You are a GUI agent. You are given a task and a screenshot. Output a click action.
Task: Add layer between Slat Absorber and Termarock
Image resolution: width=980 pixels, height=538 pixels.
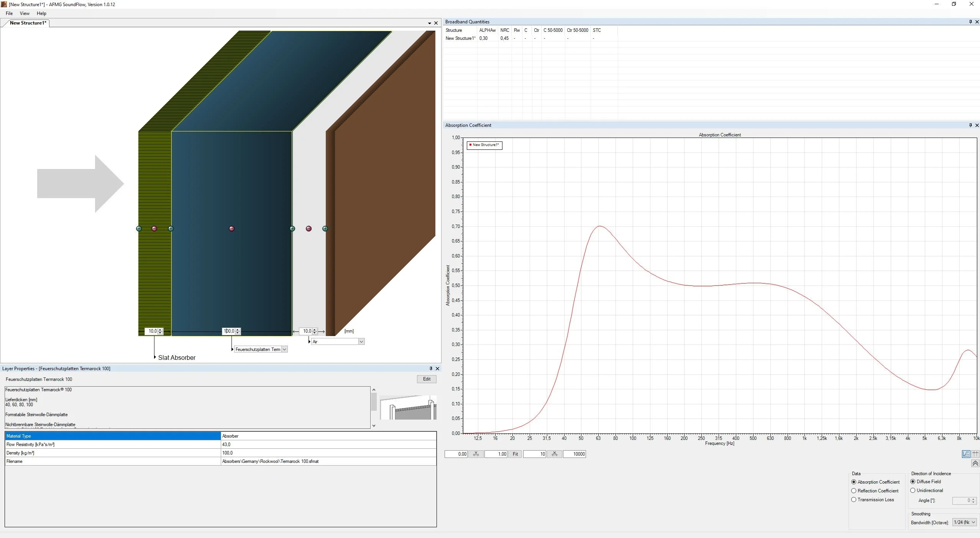click(x=171, y=229)
